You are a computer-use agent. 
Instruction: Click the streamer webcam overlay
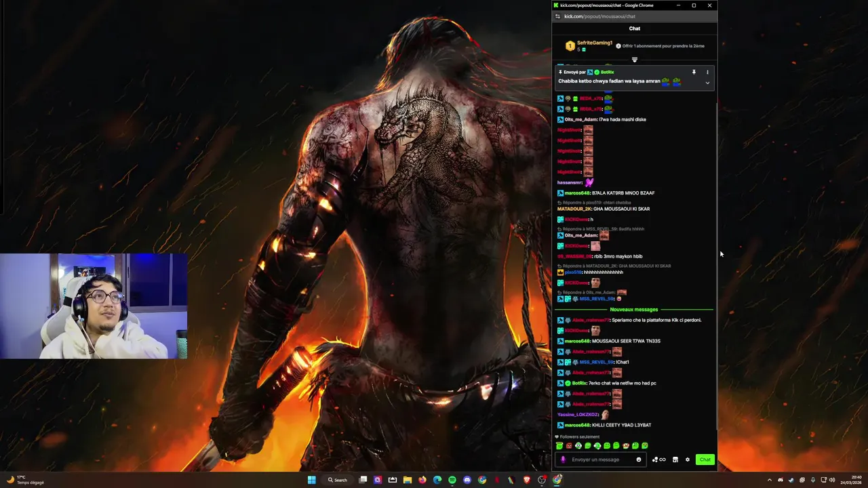point(94,306)
